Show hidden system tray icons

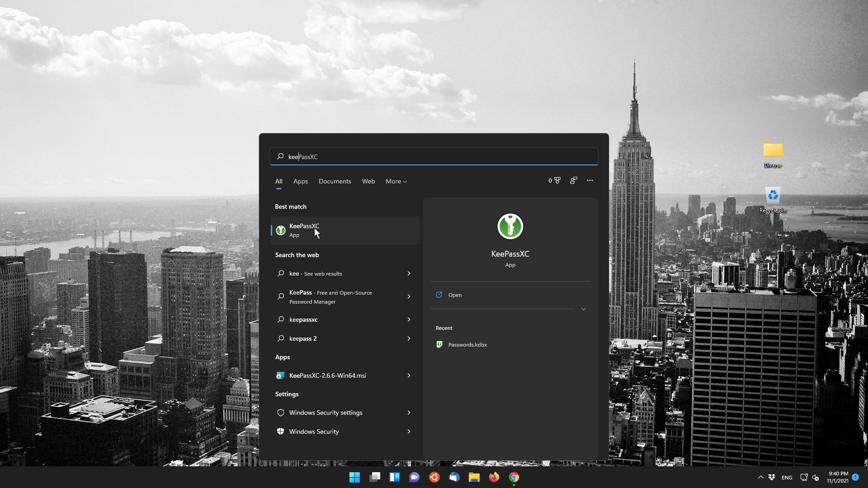point(760,477)
